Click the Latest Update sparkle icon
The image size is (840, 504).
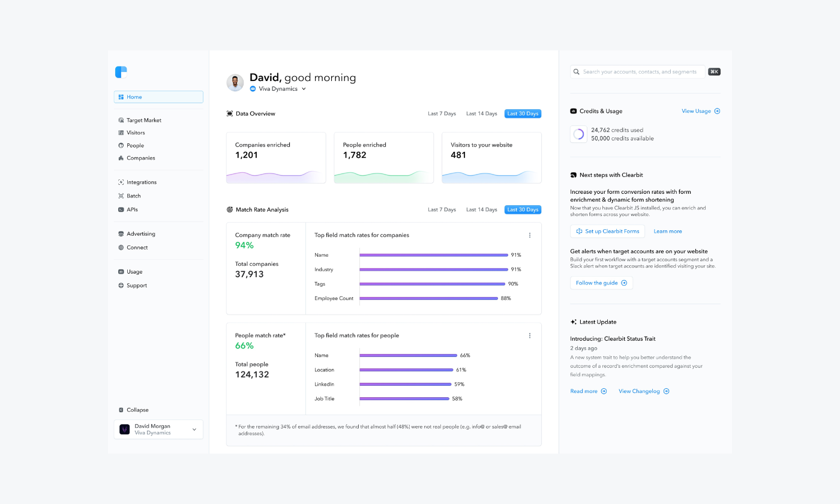[x=574, y=322]
